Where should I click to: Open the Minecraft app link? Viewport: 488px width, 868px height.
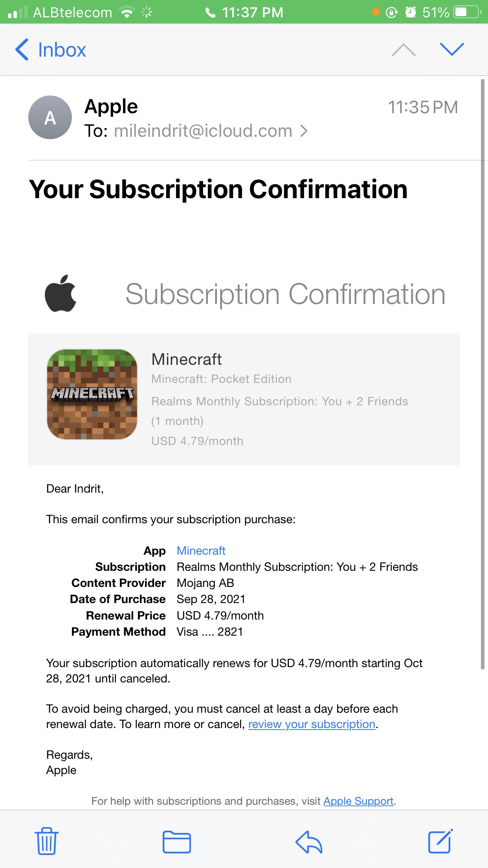click(201, 551)
